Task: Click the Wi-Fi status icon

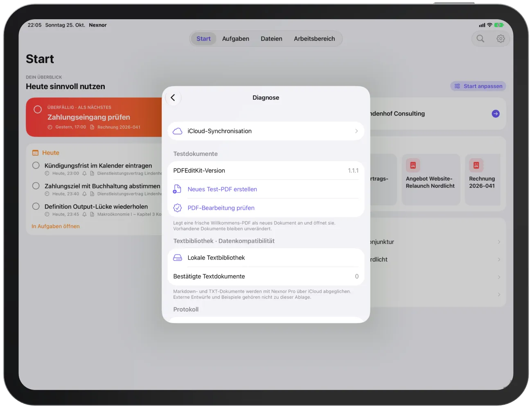Action: click(x=489, y=25)
